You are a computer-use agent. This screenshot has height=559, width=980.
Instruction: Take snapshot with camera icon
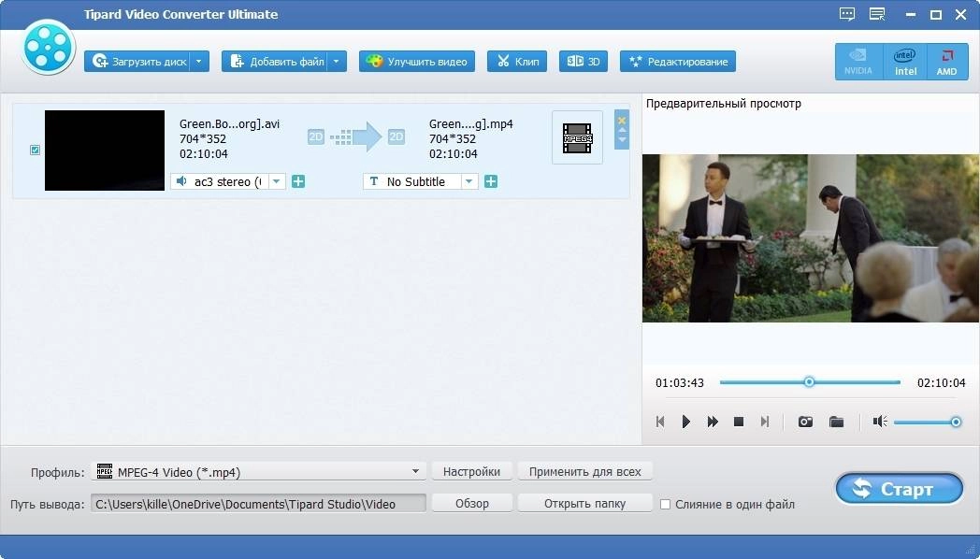(x=806, y=422)
